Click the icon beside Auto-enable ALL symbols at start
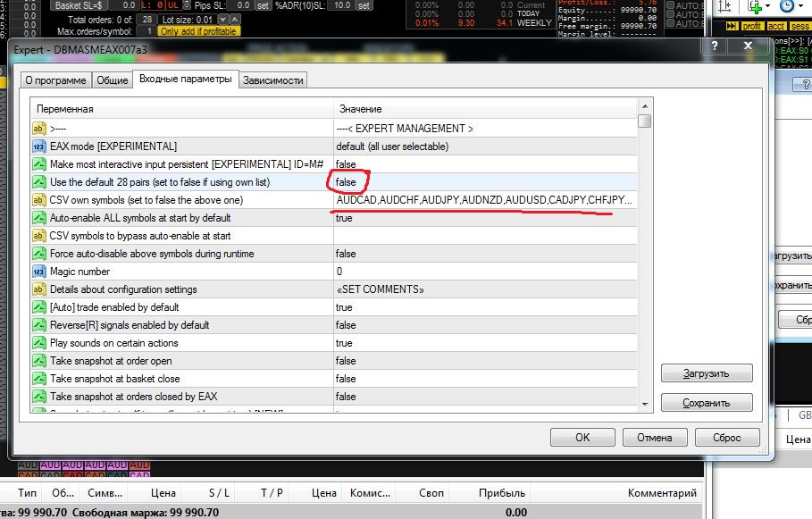Viewport: 812px width, 519px height. point(38,218)
